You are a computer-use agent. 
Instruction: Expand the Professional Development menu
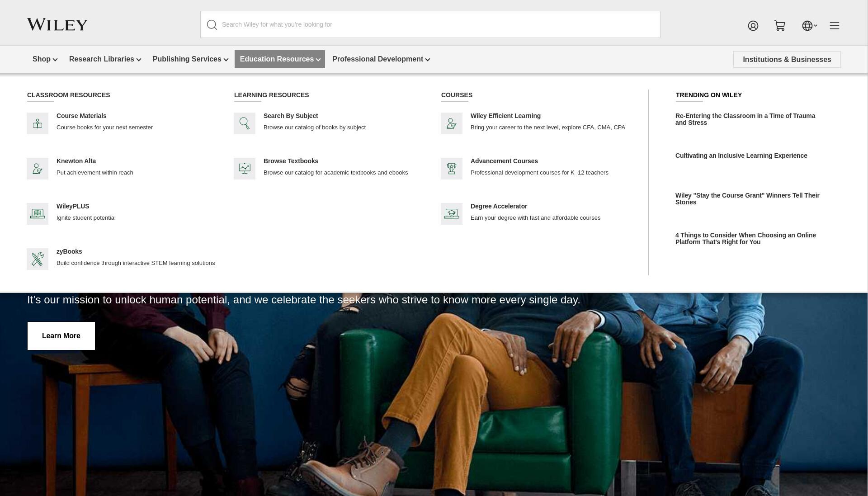pyautogui.click(x=381, y=59)
